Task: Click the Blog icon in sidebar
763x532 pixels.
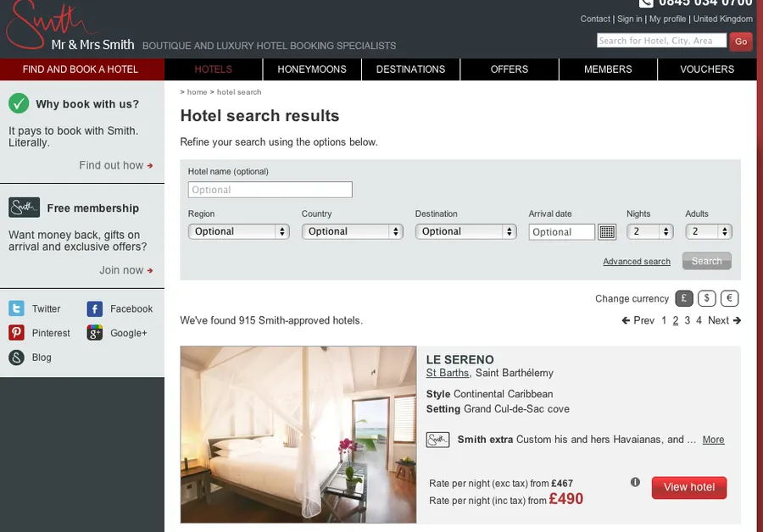Action: (16, 357)
